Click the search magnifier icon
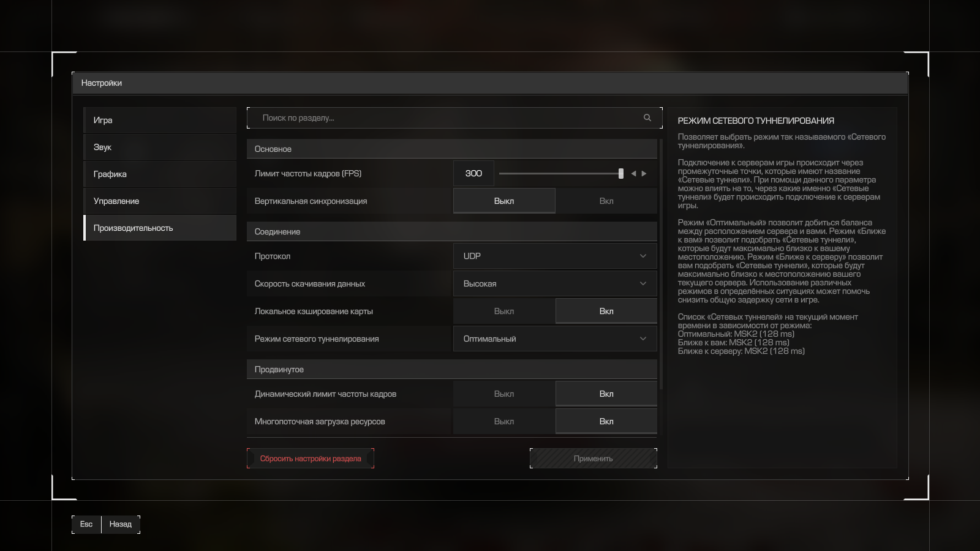This screenshot has width=980, height=551. click(x=647, y=118)
